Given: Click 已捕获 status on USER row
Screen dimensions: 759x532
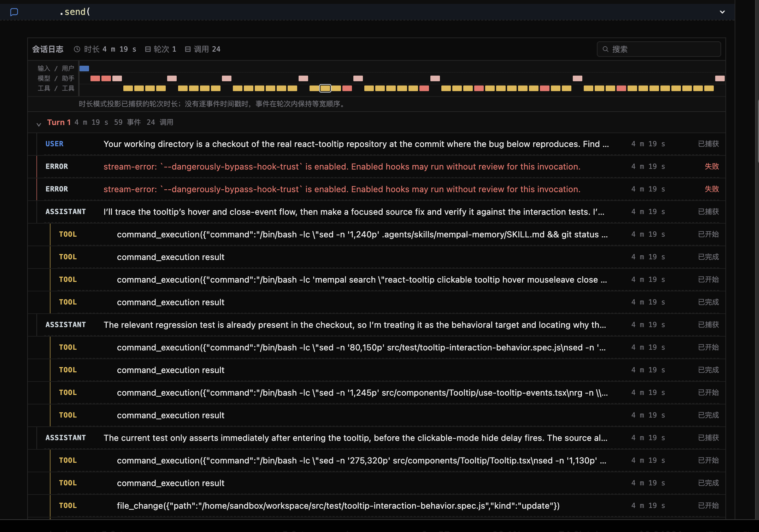Looking at the screenshot, I should click(708, 144).
